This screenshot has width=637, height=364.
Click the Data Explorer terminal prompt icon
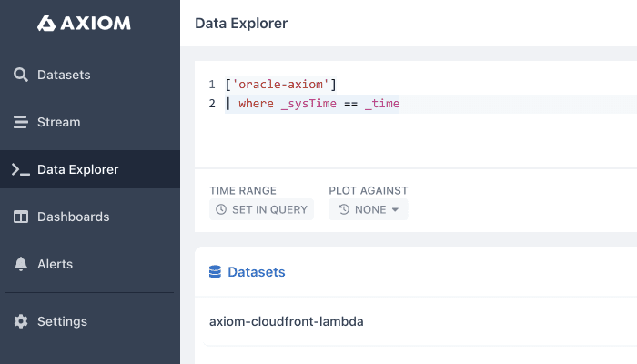21,169
